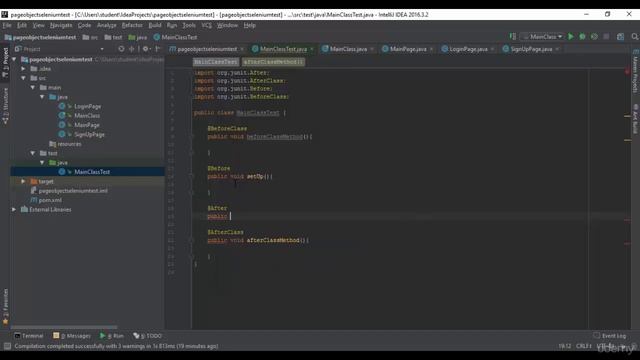Open the Event Log
The width and height of the screenshot is (640, 360).
(609, 336)
